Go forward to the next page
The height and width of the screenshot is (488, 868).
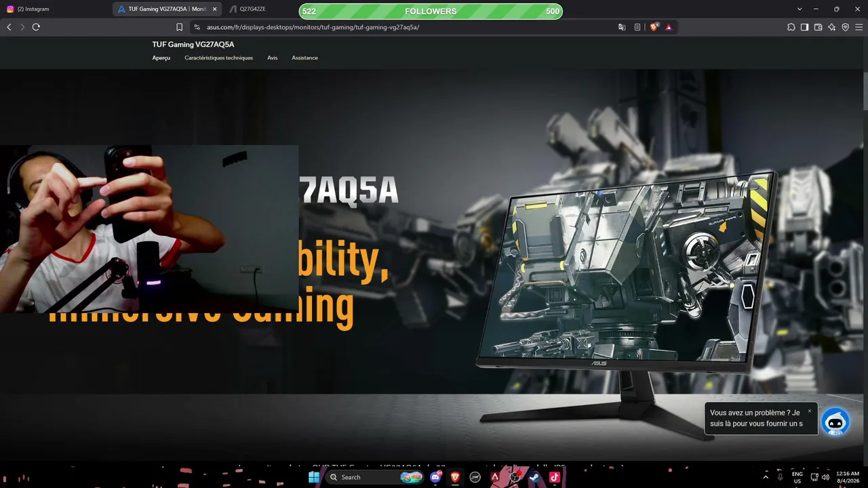point(22,27)
